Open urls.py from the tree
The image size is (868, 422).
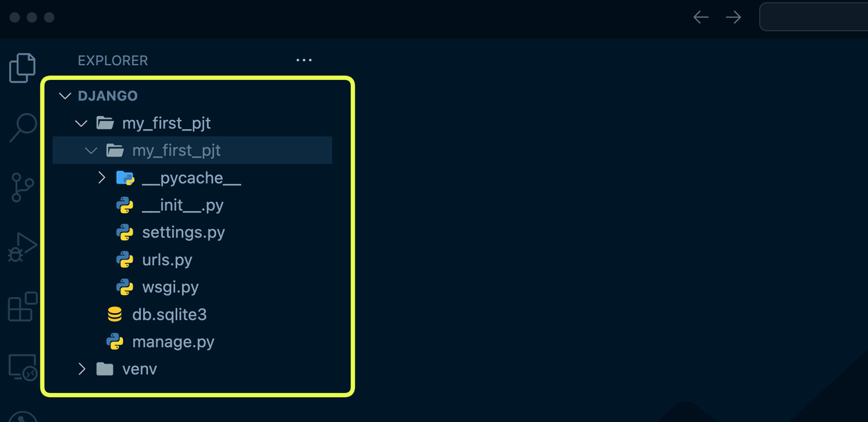167,260
